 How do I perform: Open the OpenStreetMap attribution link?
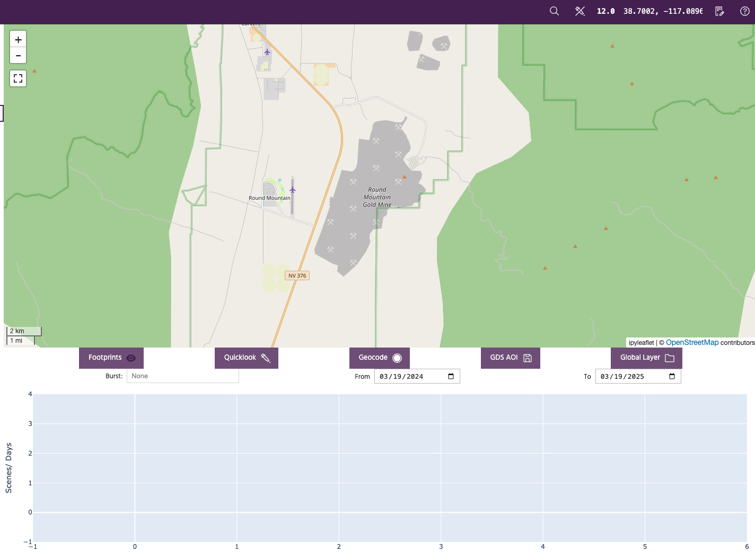692,343
